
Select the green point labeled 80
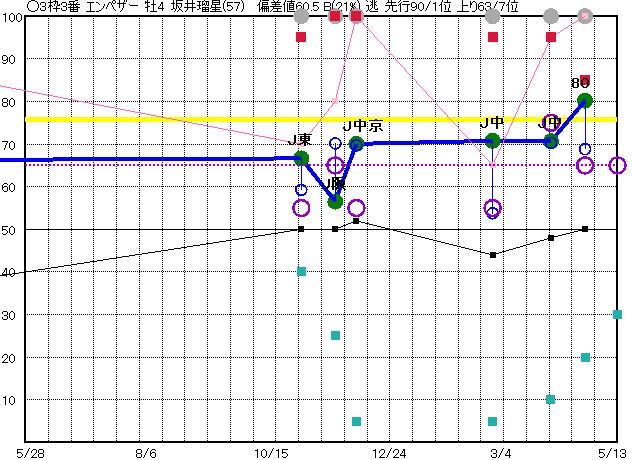pos(585,100)
